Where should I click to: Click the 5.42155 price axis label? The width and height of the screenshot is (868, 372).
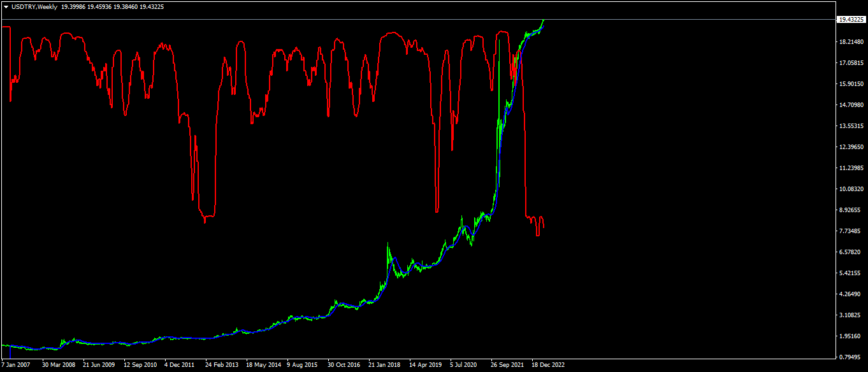[x=851, y=273]
